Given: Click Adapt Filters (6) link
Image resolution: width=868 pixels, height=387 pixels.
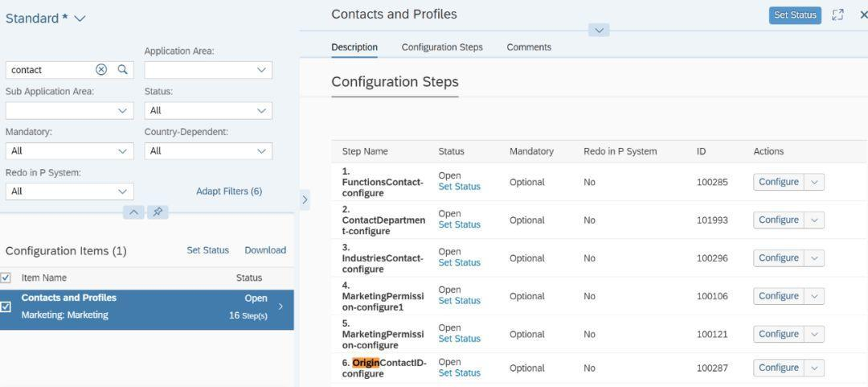Looking at the screenshot, I should pyautogui.click(x=229, y=191).
